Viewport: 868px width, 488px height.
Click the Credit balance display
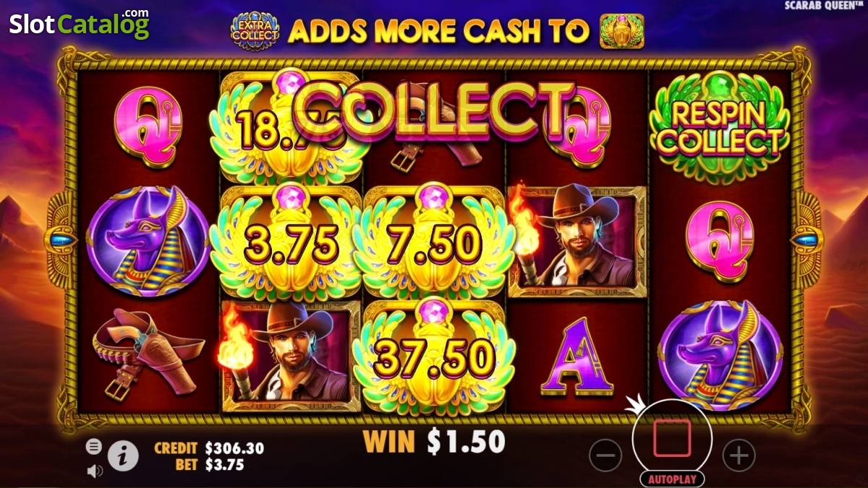[x=209, y=448]
